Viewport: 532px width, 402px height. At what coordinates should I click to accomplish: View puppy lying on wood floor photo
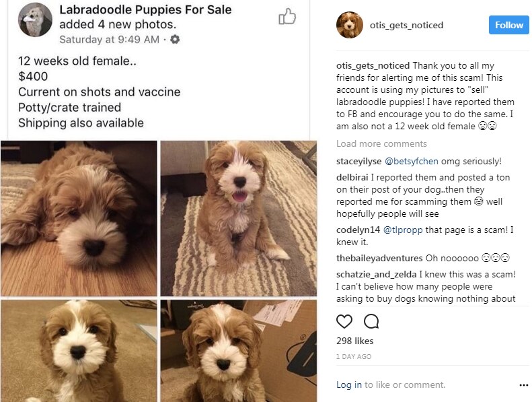pyautogui.click(x=79, y=218)
